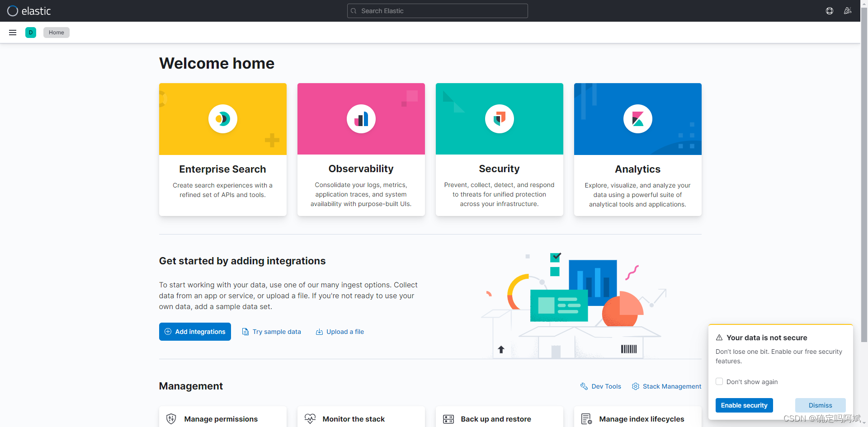Open the Security card title
This screenshot has height=427, width=868.
pyautogui.click(x=500, y=169)
